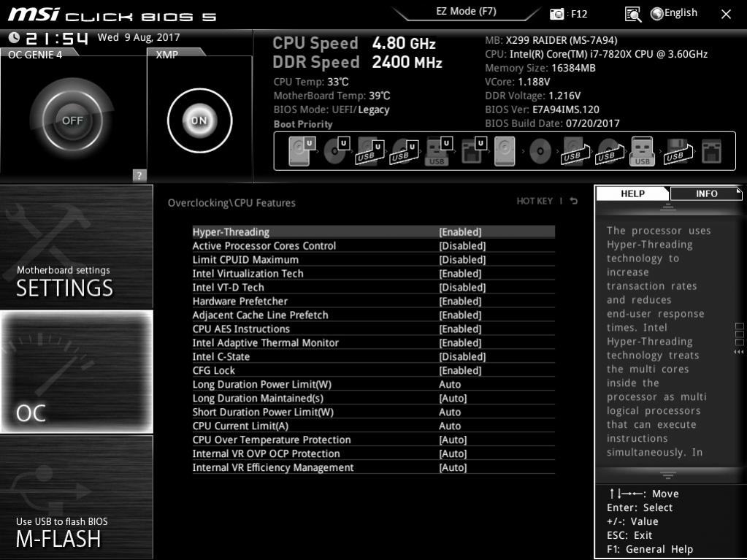This screenshot has width=747, height=560.
Task: Open CPU AES Instructions option list
Action: (x=374, y=329)
